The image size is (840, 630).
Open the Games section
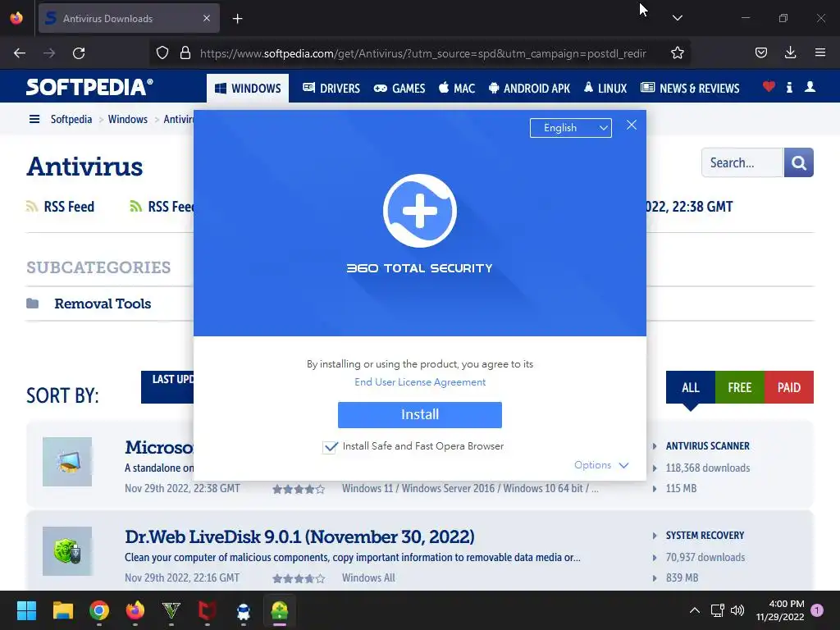pyautogui.click(x=399, y=89)
